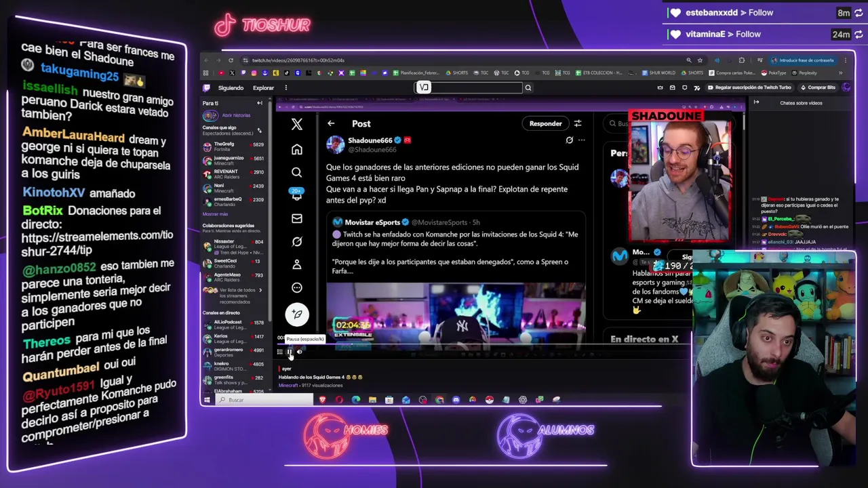Image resolution: width=868 pixels, height=488 pixels.
Task: Open the Explorar tab on Twitch
Action: point(263,87)
